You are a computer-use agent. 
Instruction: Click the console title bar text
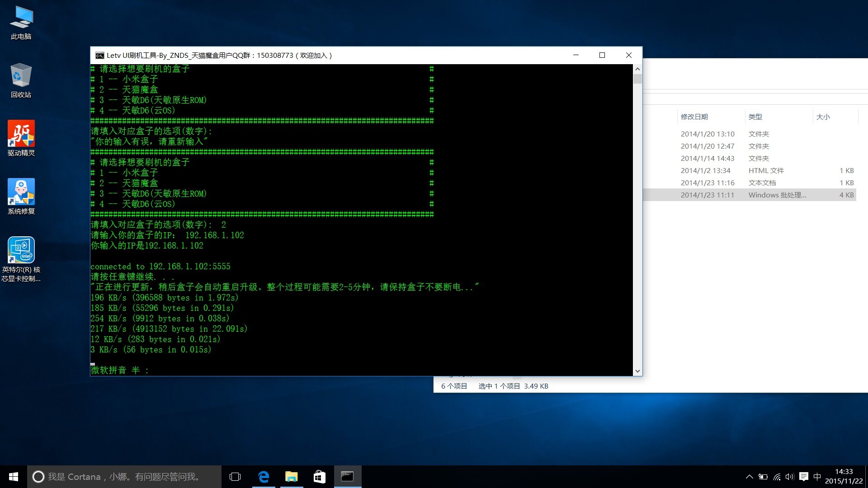point(219,56)
